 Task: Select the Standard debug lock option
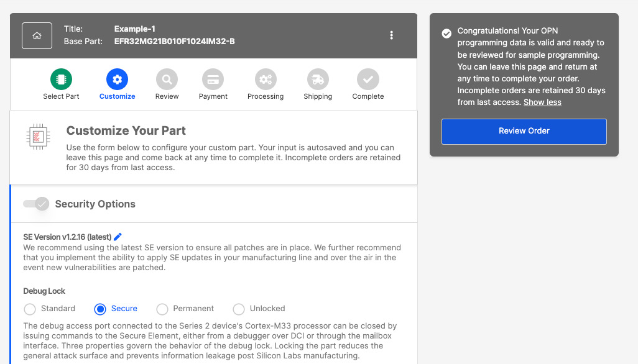pos(30,309)
